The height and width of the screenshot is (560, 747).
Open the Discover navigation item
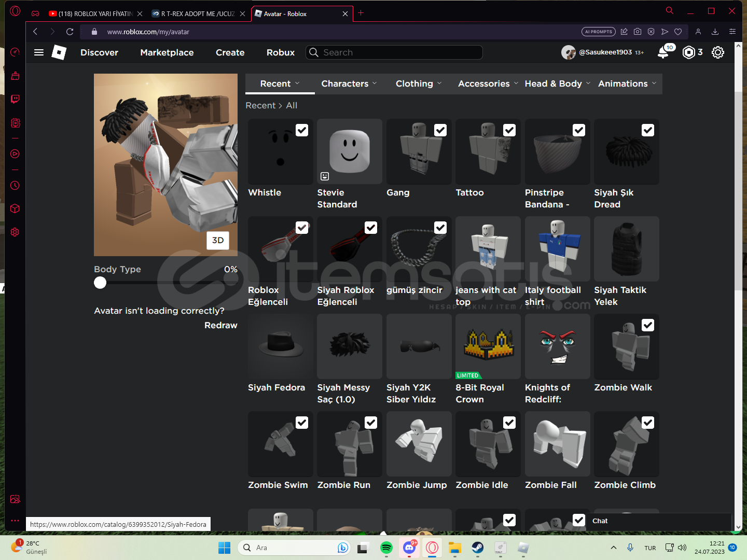pos(99,52)
